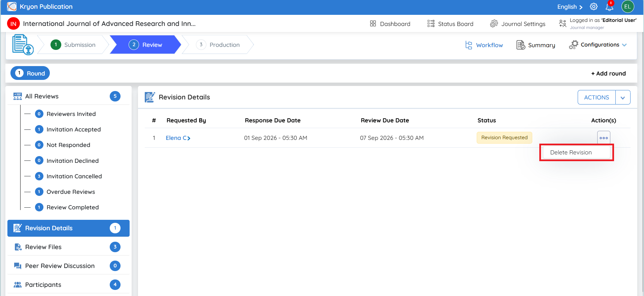The image size is (644, 296).
Task: Open the settings gear icon in top bar
Action: [594, 6]
